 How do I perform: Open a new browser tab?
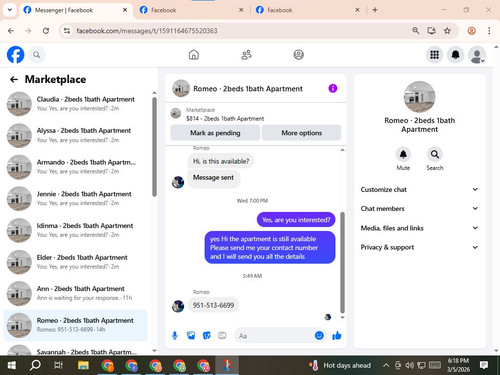click(375, 10)
